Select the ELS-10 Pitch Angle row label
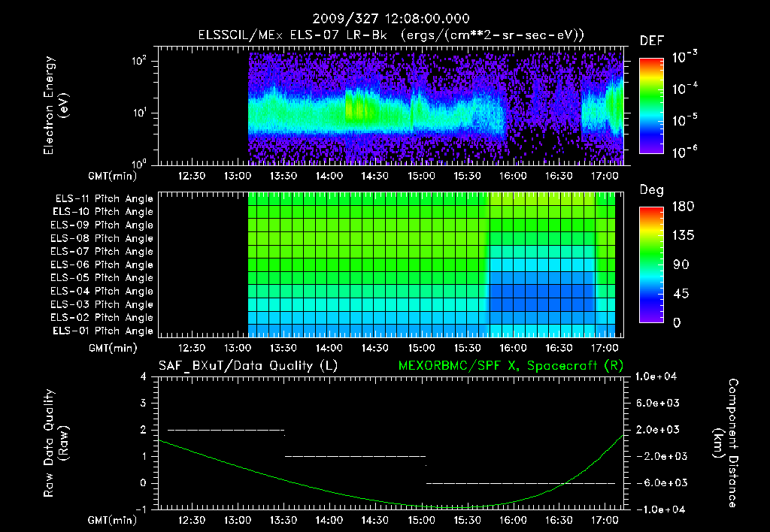The width and height of the screenshot is (770, 532). 103,212
